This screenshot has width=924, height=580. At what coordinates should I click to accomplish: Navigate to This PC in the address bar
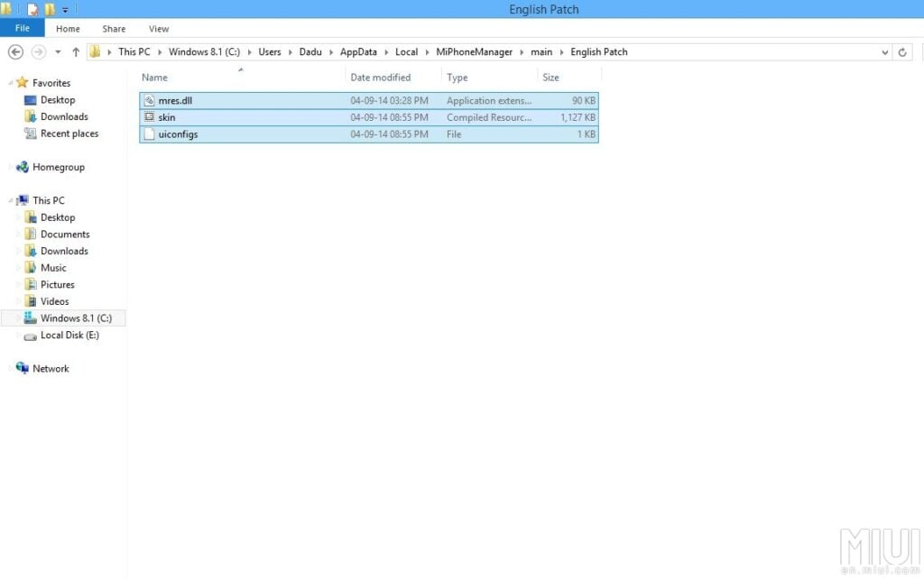(x=134, y=51)
